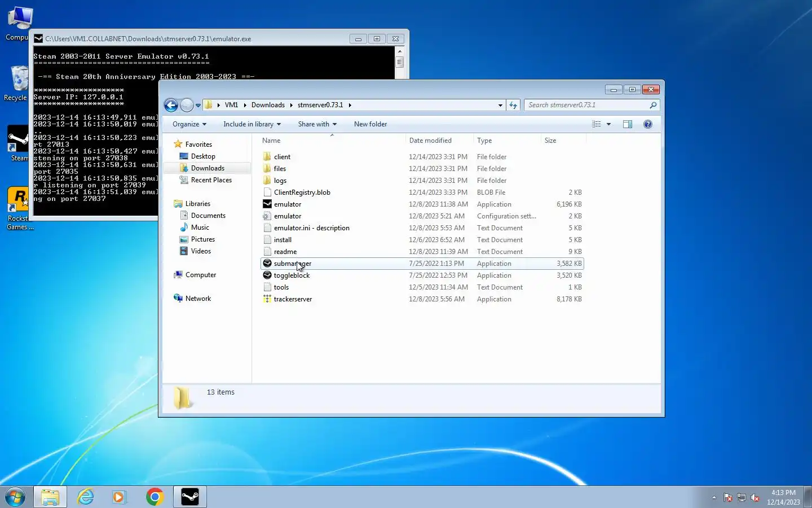Select the logs folder icon
Viewport: 812px width, 508px height.
coord(267,181)
